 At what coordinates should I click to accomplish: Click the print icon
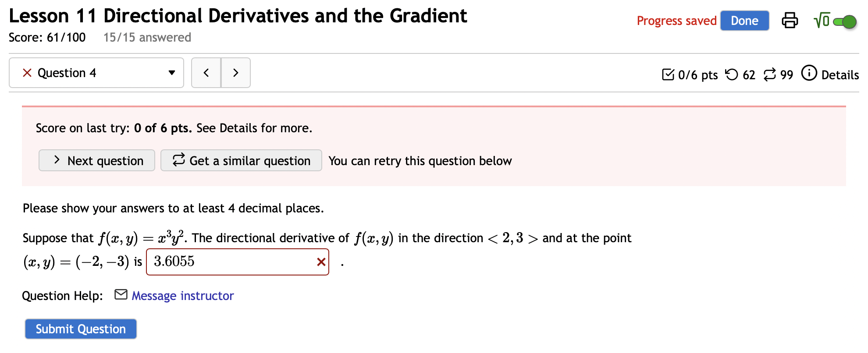[790, 20]
